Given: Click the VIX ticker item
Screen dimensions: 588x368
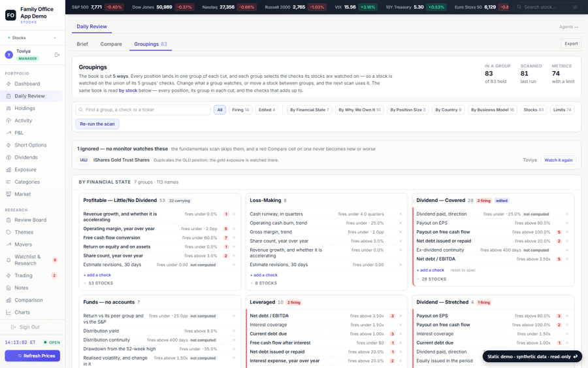Looking at the screenshot, I should [356, 7].
